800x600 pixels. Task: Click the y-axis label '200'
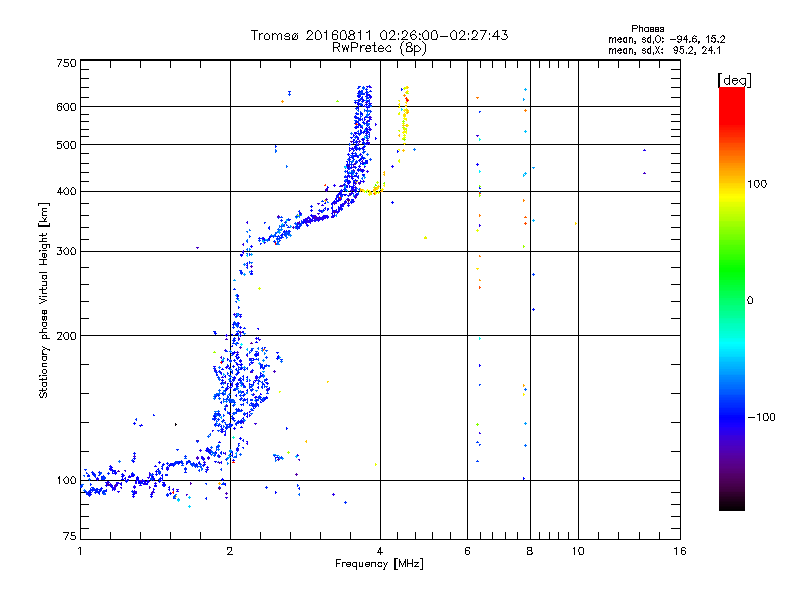(x=66, y=336)
